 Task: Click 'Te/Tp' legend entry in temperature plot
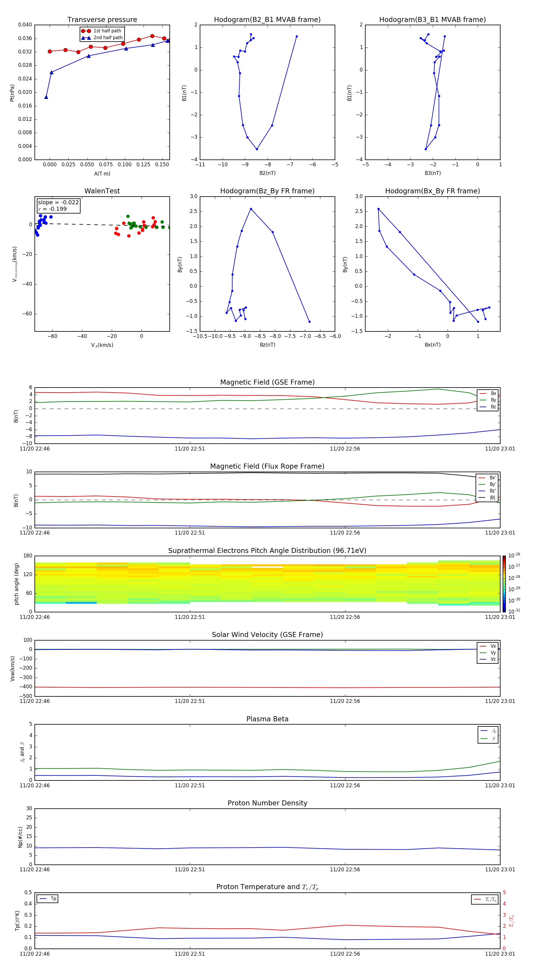click(x=485, y=899)
